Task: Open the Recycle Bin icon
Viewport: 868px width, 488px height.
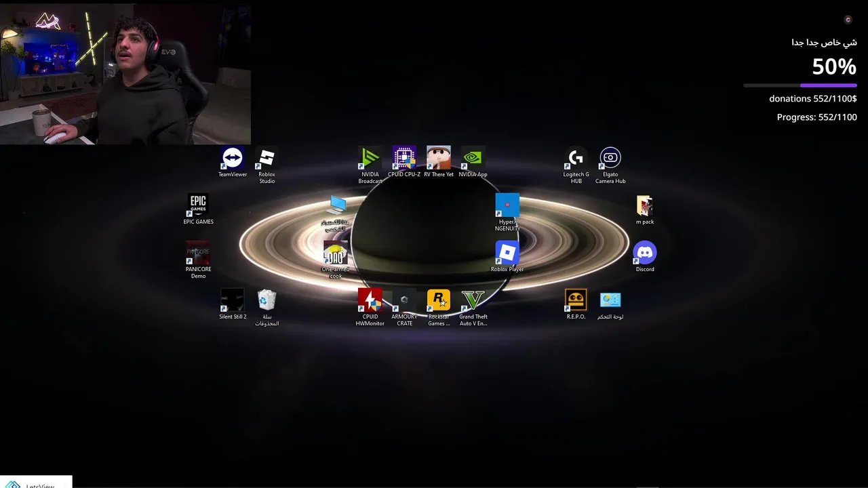Action: pos(267,308)
